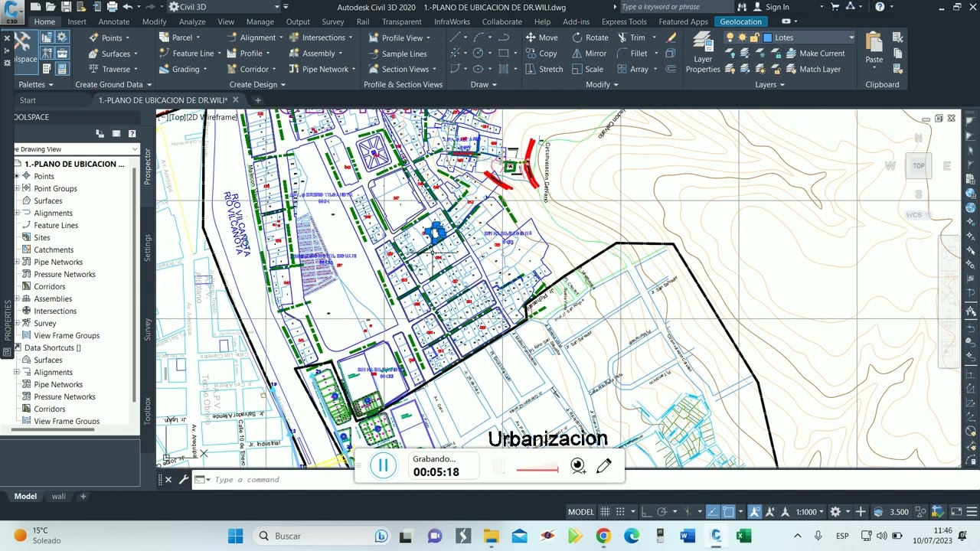
Task: Expand the Point Groups tree node
Action: coord(17,188)
